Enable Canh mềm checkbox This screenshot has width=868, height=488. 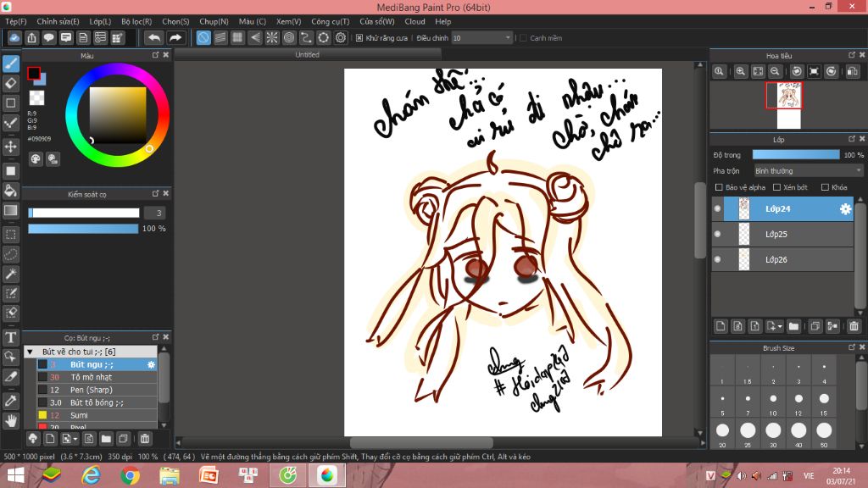(523, 38)
